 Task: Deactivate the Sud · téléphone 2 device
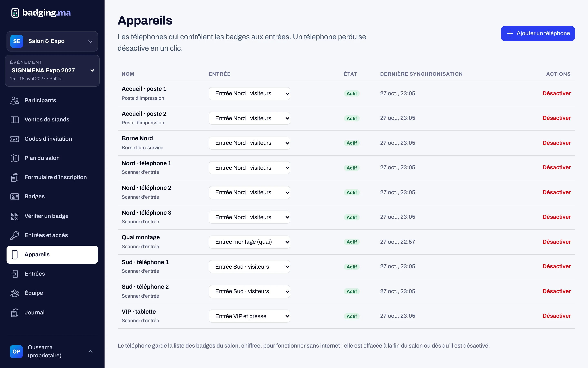point(556,291)
